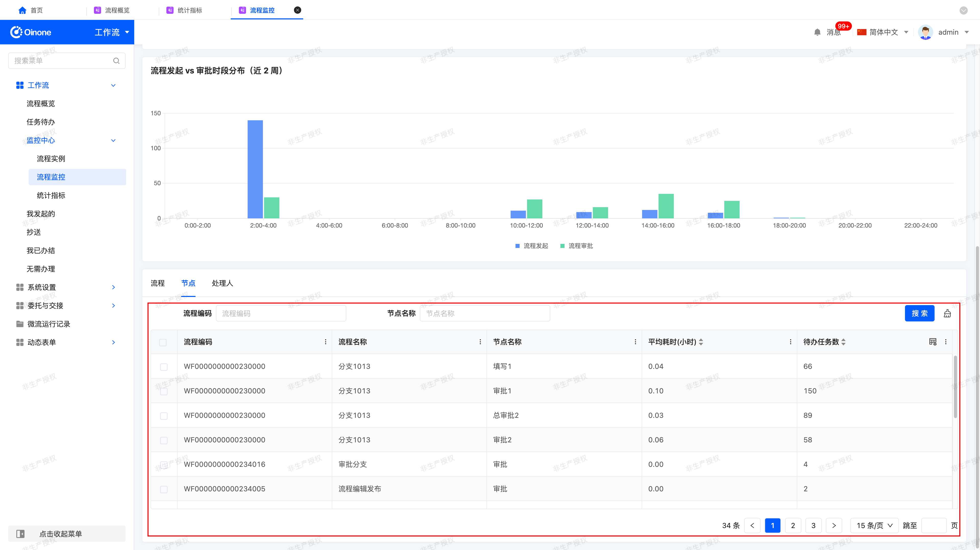This screenshot has width=980, height=550.
Task: Toggle 流程发起 legend color swatch
Action: pos(517,246)
